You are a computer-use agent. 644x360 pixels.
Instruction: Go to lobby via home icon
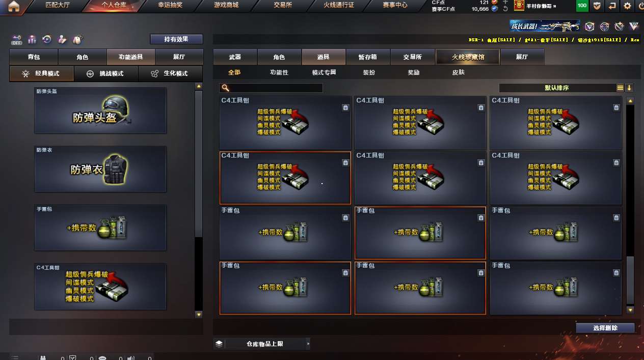pos(14,6)
